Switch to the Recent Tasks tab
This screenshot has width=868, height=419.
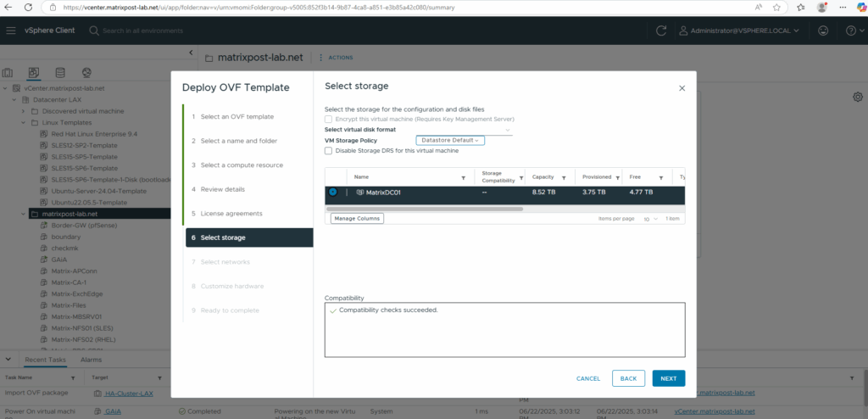(x=46, y=360)
